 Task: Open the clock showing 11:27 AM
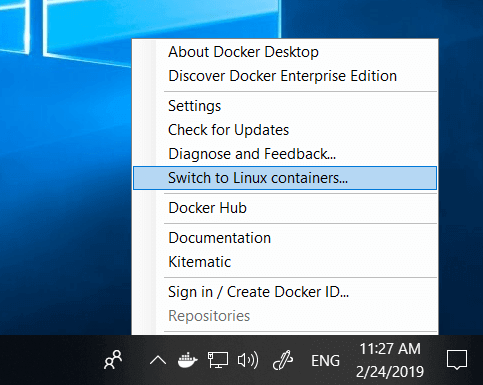click(x=390, y=360)
